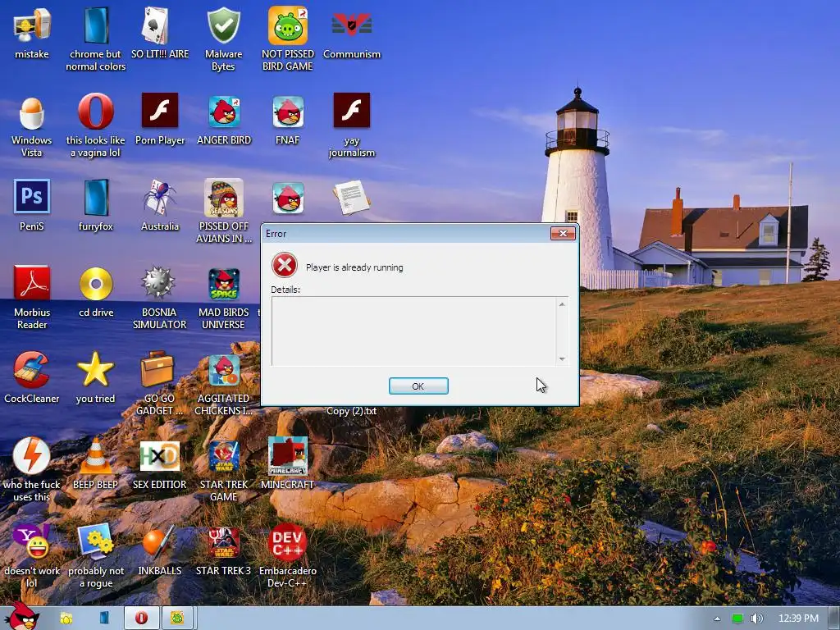Viewport: 840px width, 630px height.
Task: Select the Embarcadero Dev-C++ icon
Action: point(288,542)
